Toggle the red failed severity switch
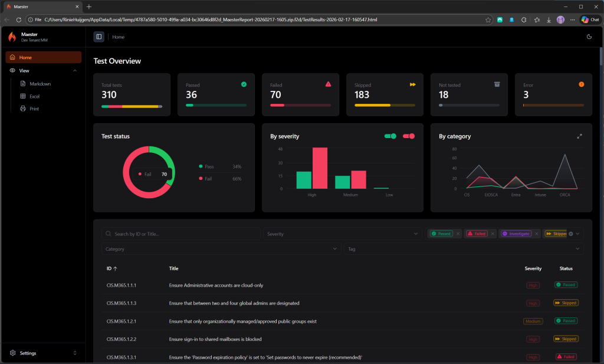 [x=409, y=136]
